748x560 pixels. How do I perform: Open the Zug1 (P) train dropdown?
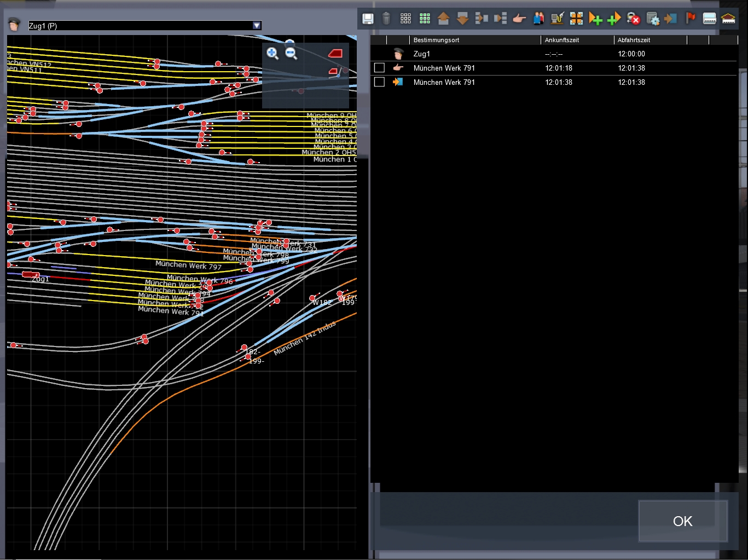(257, 26)
